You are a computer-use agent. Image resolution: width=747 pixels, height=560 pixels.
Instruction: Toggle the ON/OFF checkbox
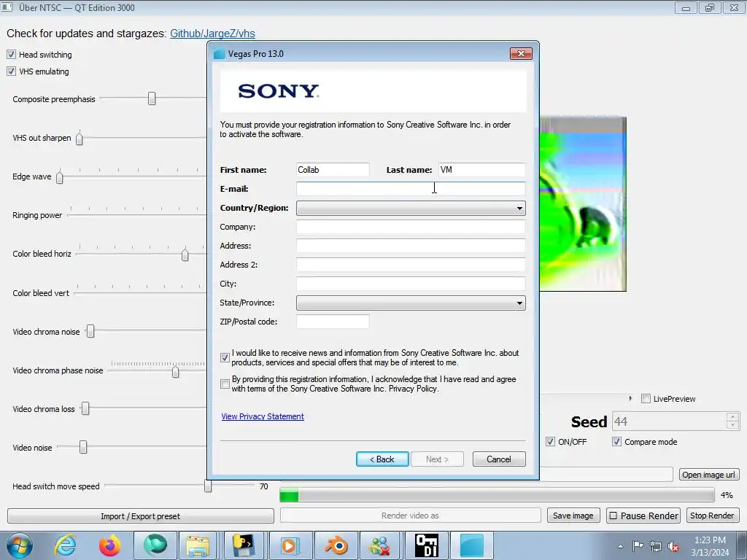(550, 441)
